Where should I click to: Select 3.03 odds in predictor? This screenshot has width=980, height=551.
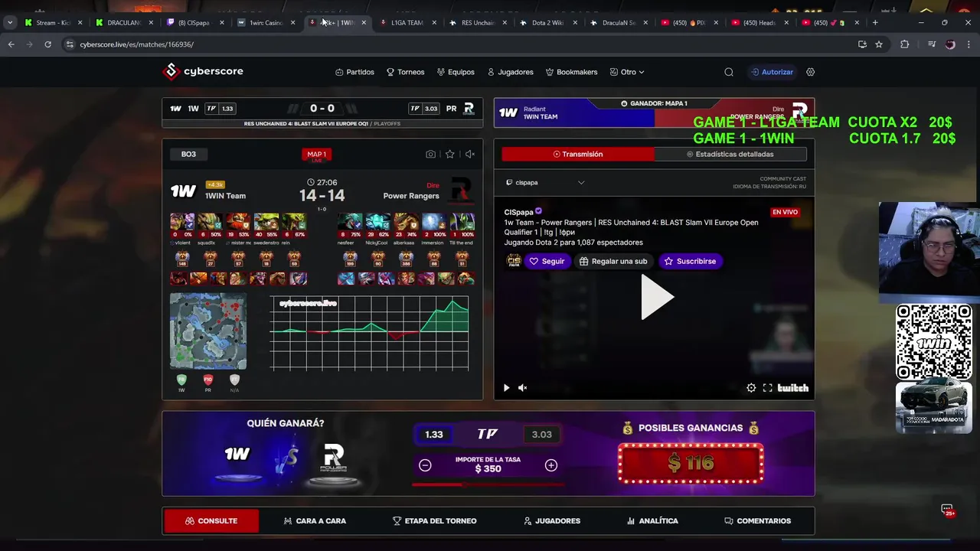pos(542,435)
